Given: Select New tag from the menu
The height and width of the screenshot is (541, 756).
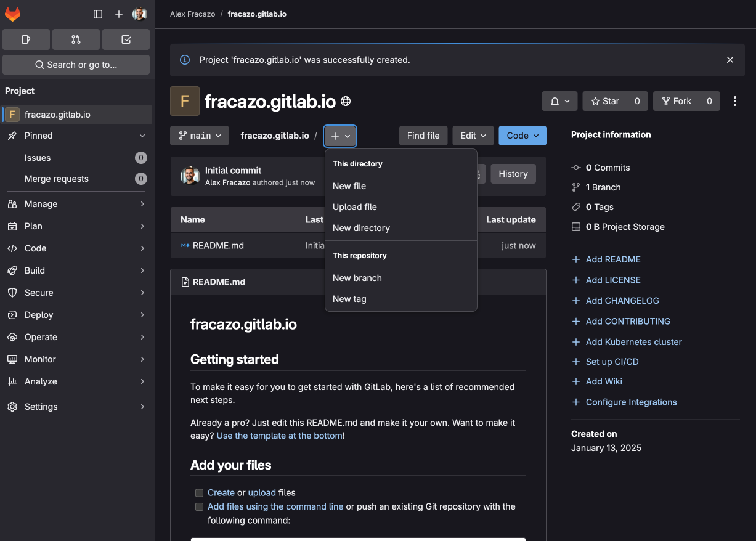Looking at the screenshot, I should pyautogui.click(x=401, y=299).
